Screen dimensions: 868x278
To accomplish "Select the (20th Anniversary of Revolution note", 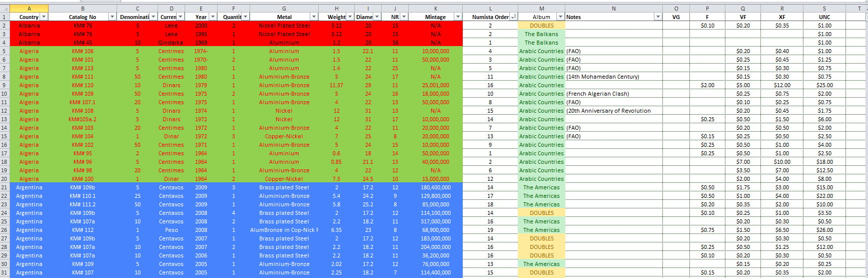I will [x=614, y=111].
